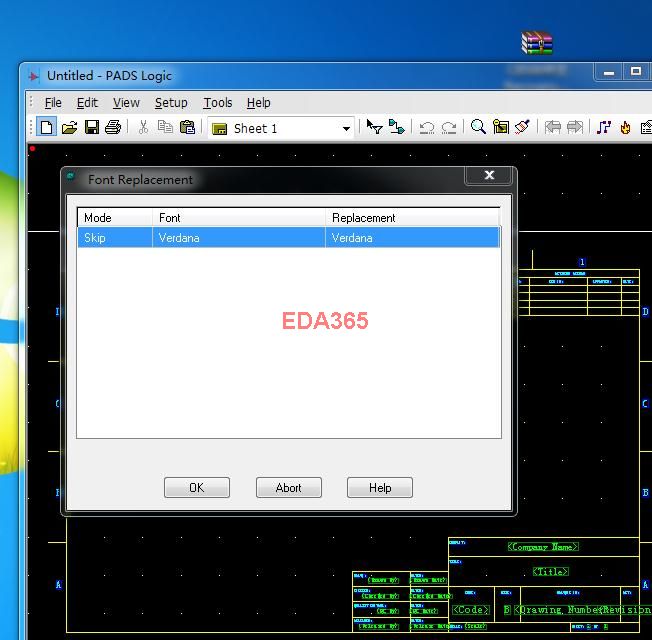Click the Previous View left arrow icon
This screenshot has height=640, width=652.
[x=553, y=127]
